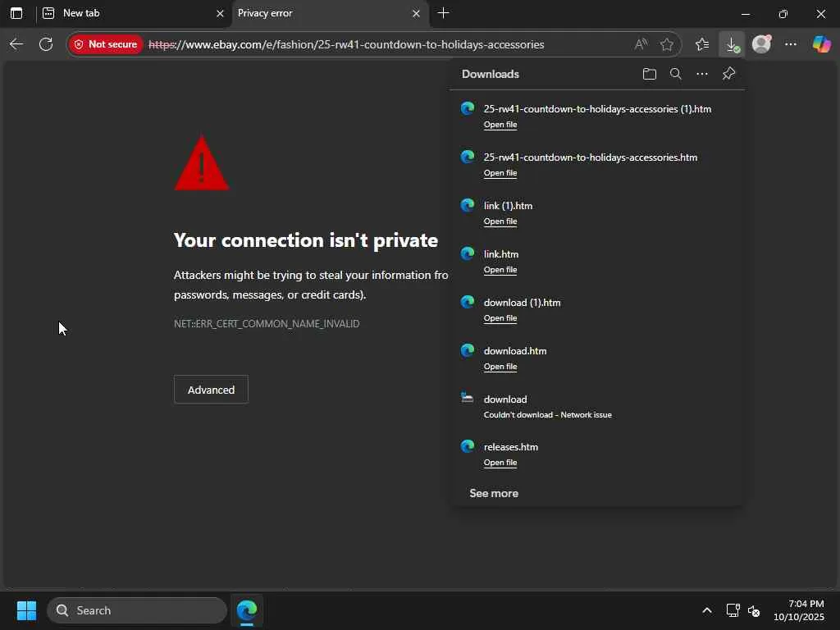The image size is (840, 630).
Task: Click file icon beside failed download
Action: pos(467,398)
